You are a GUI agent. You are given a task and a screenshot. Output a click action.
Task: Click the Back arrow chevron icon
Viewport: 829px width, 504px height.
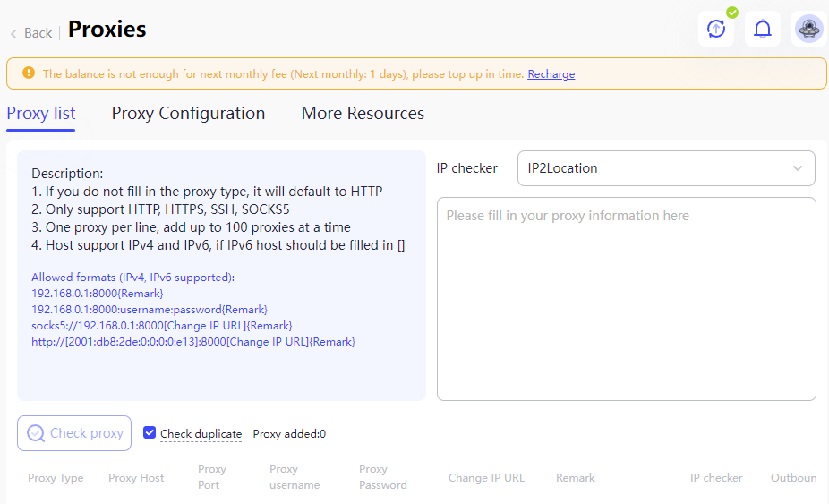13,34
